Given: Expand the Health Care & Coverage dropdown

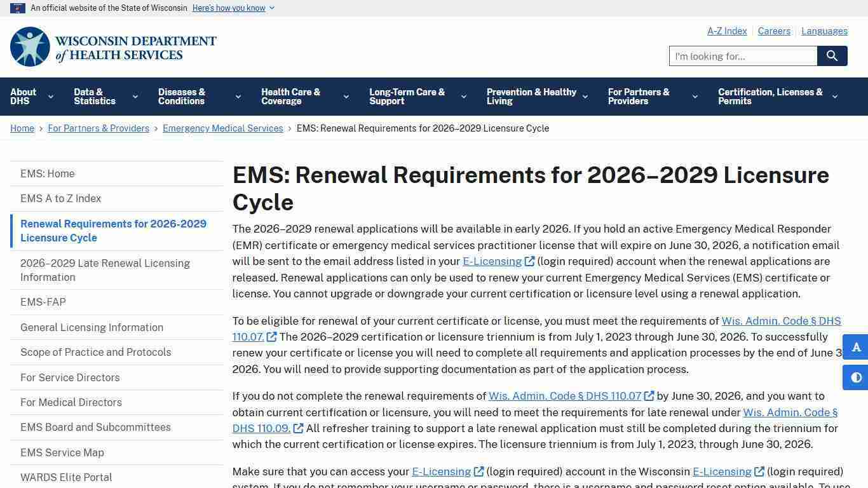Looking at the screenshot, I should (346, 96).
